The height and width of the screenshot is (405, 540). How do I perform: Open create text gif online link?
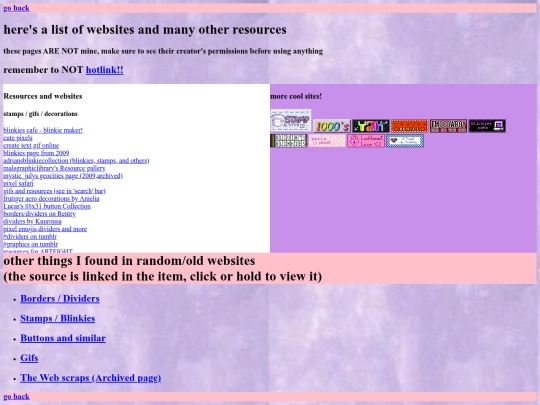(x=31, y=145)
